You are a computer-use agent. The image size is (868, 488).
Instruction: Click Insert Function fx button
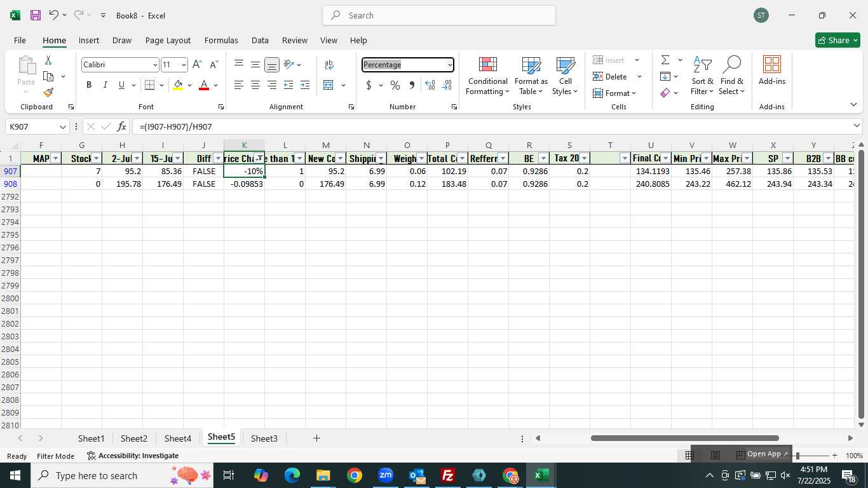pos(122,126)
